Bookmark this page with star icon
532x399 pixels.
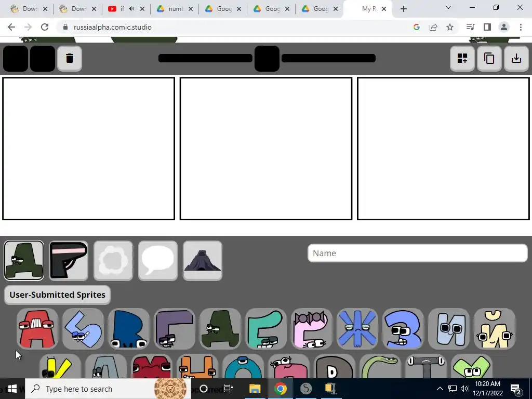[x=450, y=27]
